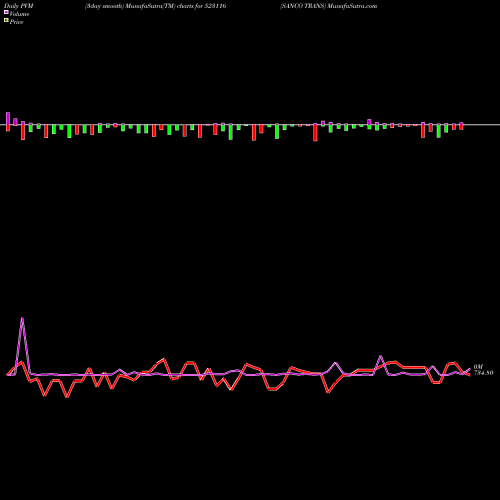Click the purple Volume legend swatch

pos(6,12)
